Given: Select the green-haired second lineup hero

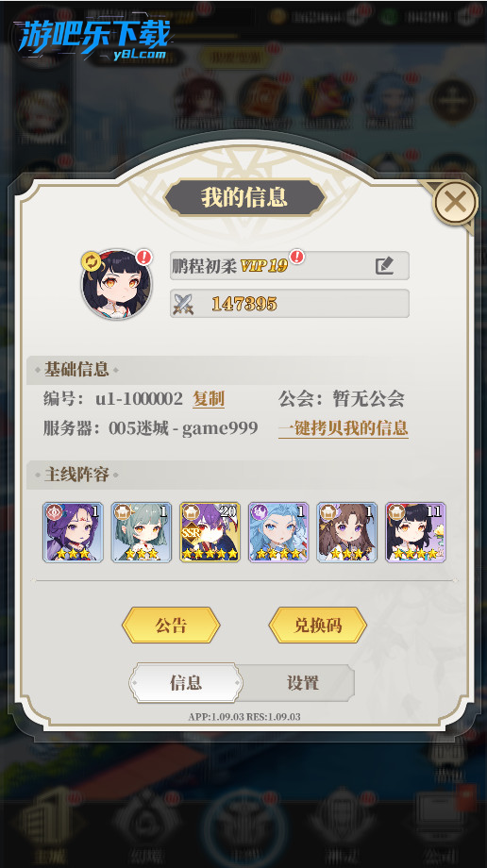Looking at the screenshot, I should 142,532.
